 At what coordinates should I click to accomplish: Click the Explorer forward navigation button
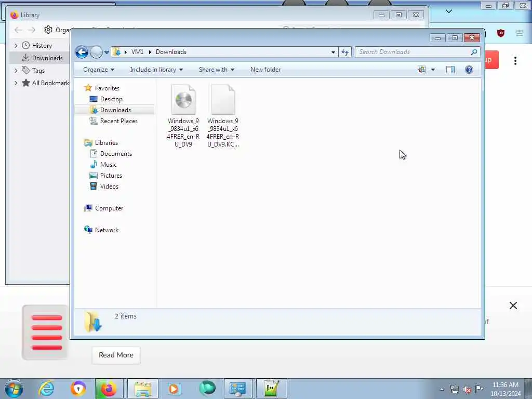click(96, 52)
